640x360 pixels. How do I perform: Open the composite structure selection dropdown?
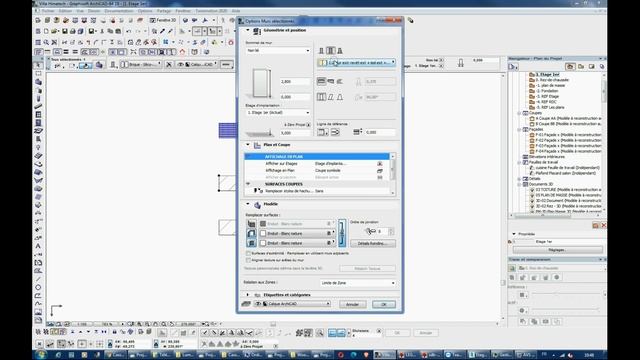coord(356,63)
